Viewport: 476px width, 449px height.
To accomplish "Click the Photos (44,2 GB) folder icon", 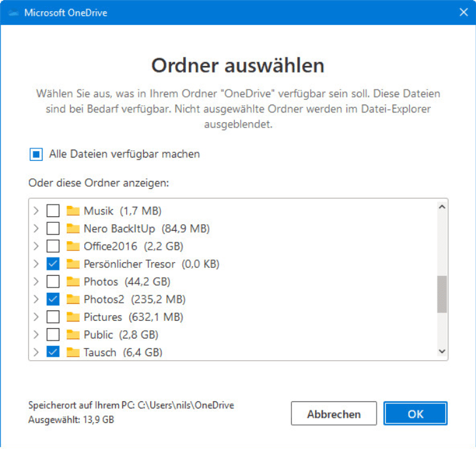I will click(73, 281).
